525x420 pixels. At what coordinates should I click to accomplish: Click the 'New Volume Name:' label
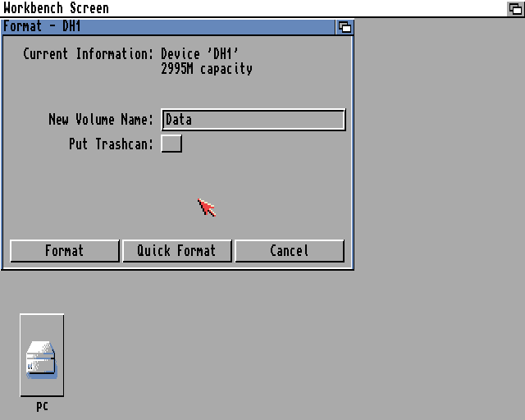click(100, 119)
